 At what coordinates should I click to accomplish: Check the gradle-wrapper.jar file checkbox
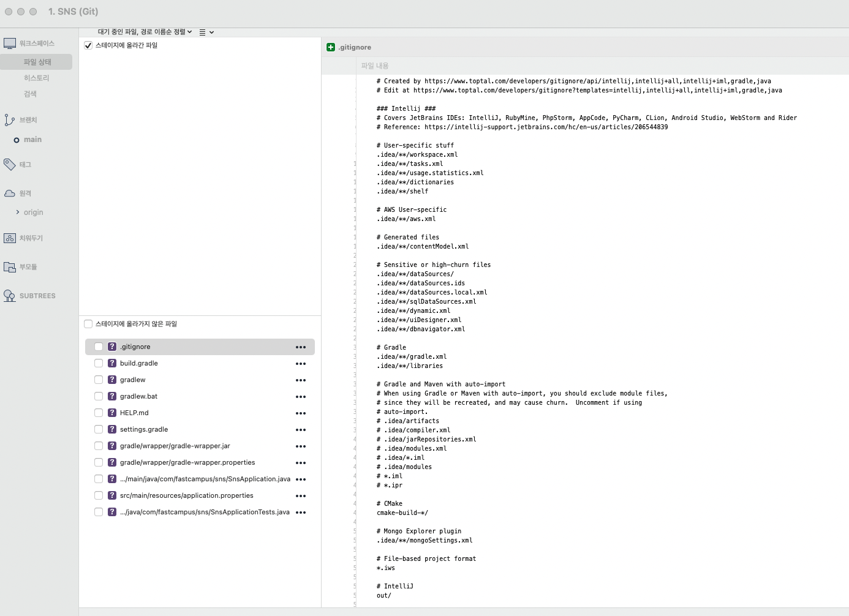pyautogui.click(x=99, y=446)
